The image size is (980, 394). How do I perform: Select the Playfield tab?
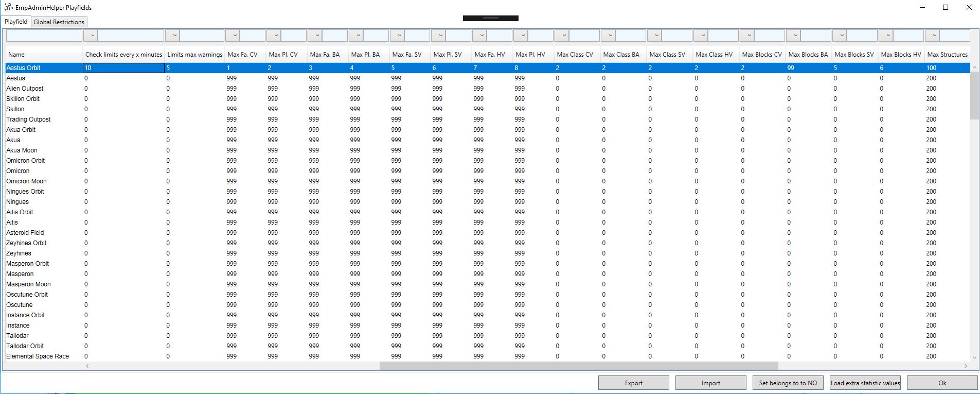pyautogui.click(x=16, y=22)
